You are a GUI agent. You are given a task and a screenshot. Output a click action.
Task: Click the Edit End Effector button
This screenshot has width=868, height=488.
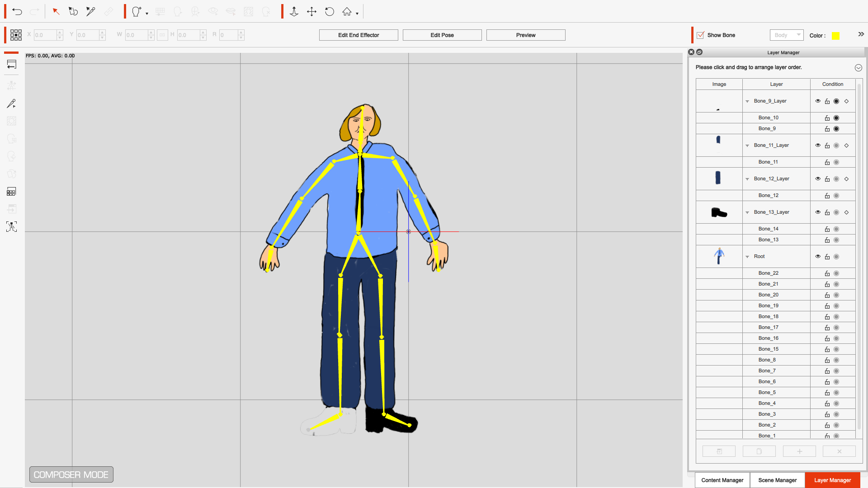coord(359,35)
